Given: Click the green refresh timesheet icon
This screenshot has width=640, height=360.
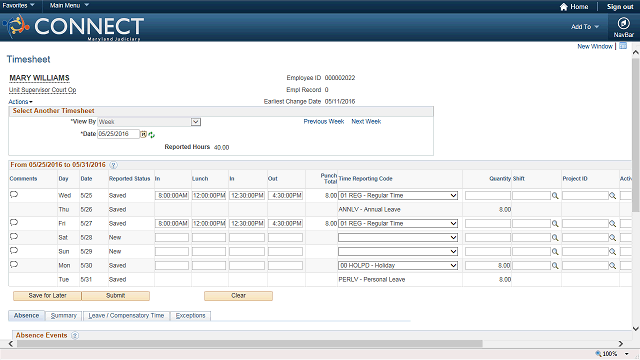Looking at the screenshot, I should (x=152, y=135).
